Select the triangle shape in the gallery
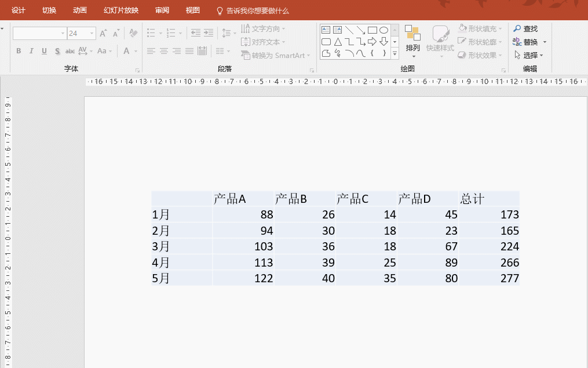This screenshot has height=368, width=588. [x=338, y=42]
